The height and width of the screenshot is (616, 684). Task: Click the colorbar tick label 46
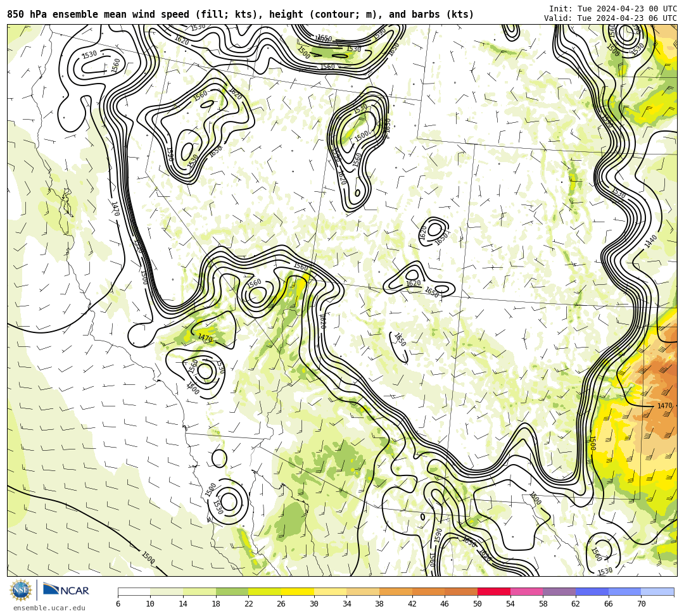[445, 604]
